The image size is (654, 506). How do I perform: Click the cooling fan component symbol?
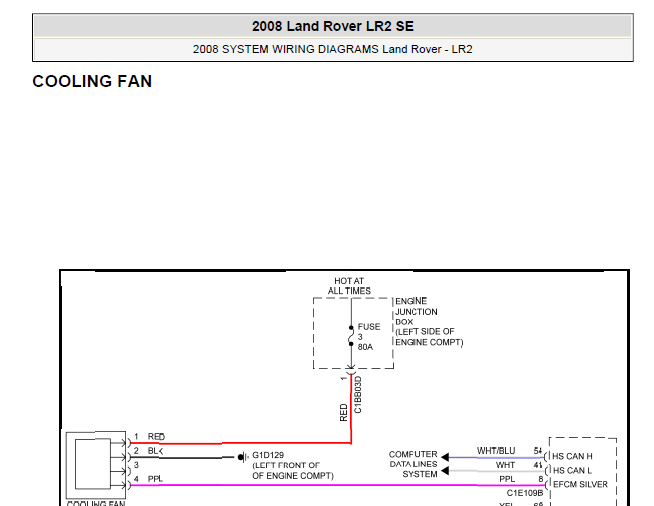click(96, 464)
